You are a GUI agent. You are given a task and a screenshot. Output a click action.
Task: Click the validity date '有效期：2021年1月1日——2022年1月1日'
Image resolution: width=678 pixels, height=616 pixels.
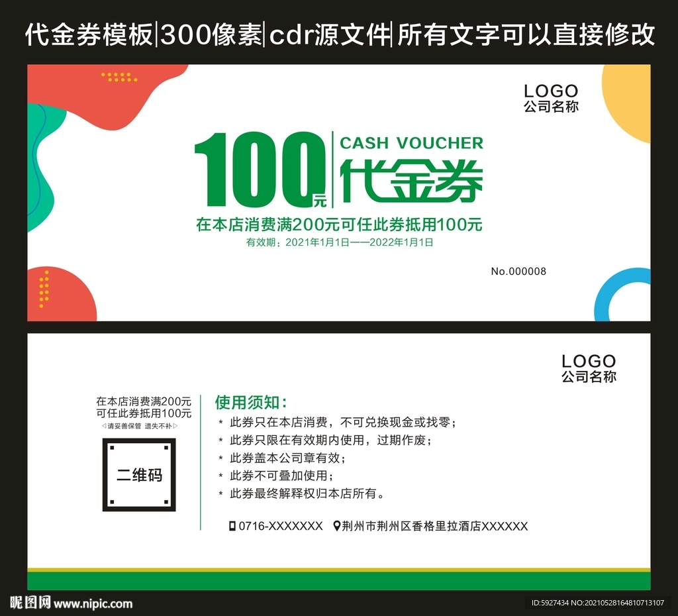point(340,242)
